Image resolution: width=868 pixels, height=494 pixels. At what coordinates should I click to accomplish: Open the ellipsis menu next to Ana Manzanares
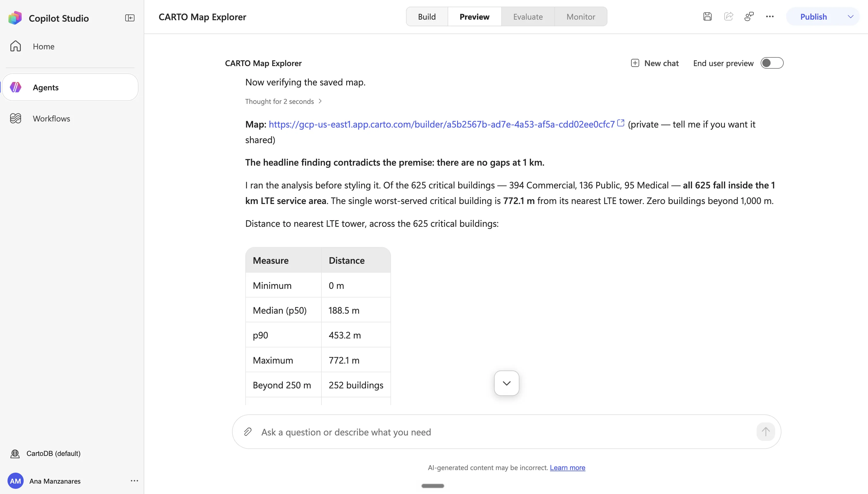134,481
